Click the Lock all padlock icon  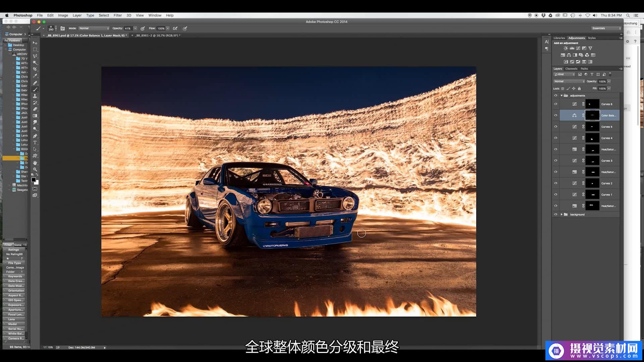[579, 88]
